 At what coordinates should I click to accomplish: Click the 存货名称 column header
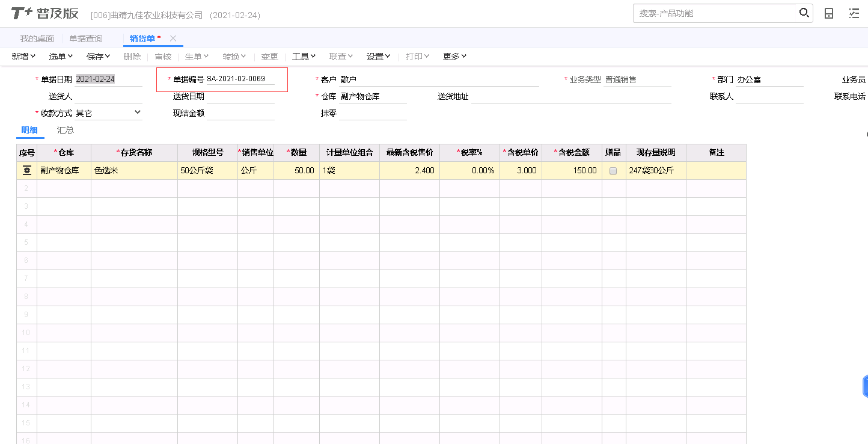pos(135,153)
